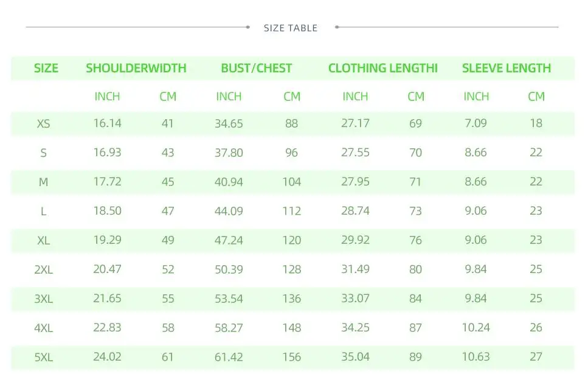Select the 2XL size row label

pyautogui.click(x=44, y=269)
